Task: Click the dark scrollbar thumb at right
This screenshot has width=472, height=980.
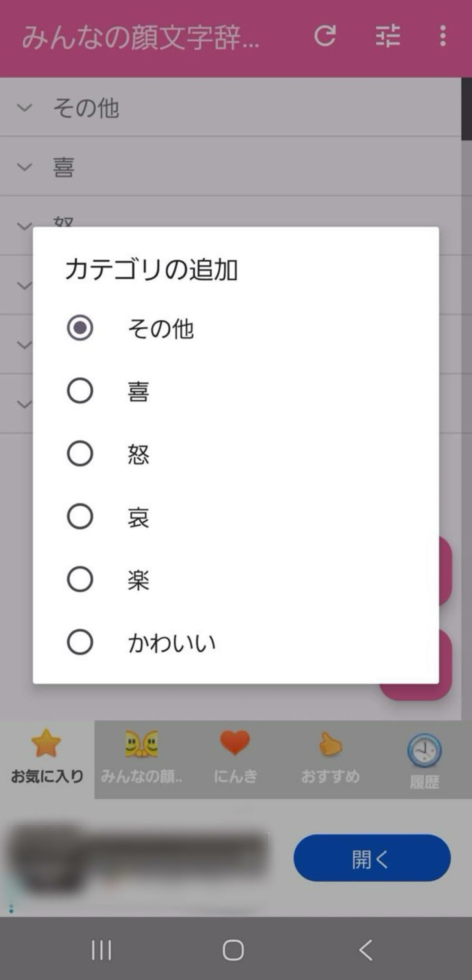Action: (x=466, y=109)
